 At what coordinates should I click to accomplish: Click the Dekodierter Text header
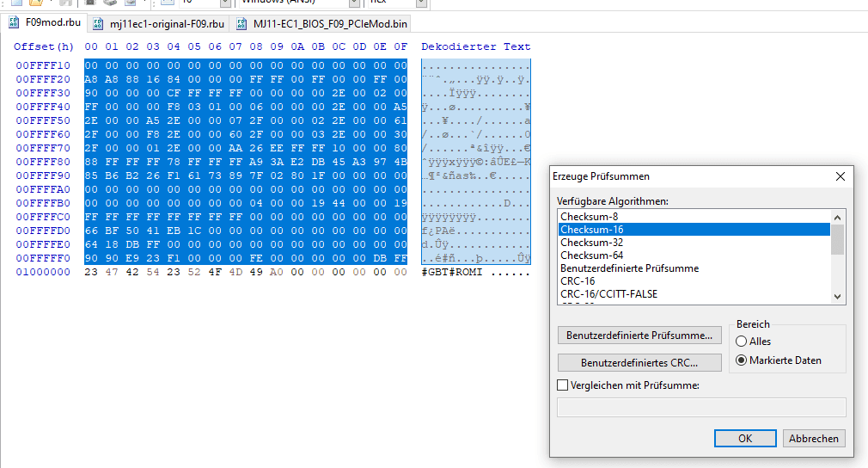[x=475, y=46]
